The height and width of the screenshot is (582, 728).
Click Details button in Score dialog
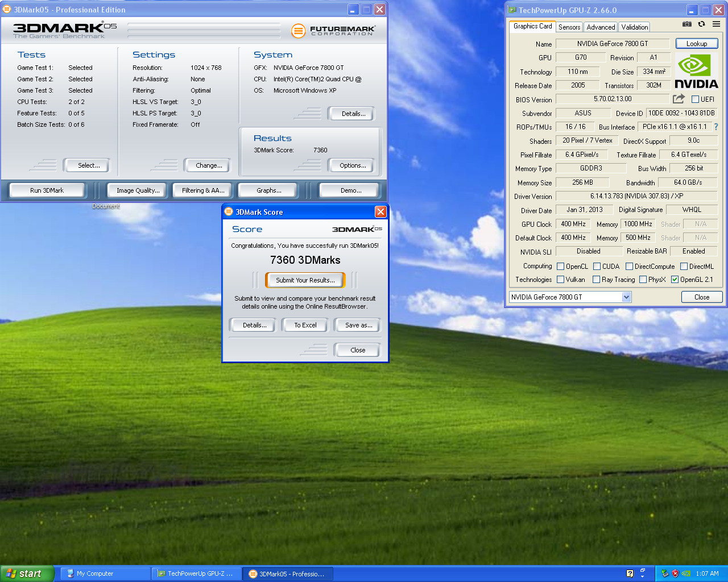(x=254, y=325)
